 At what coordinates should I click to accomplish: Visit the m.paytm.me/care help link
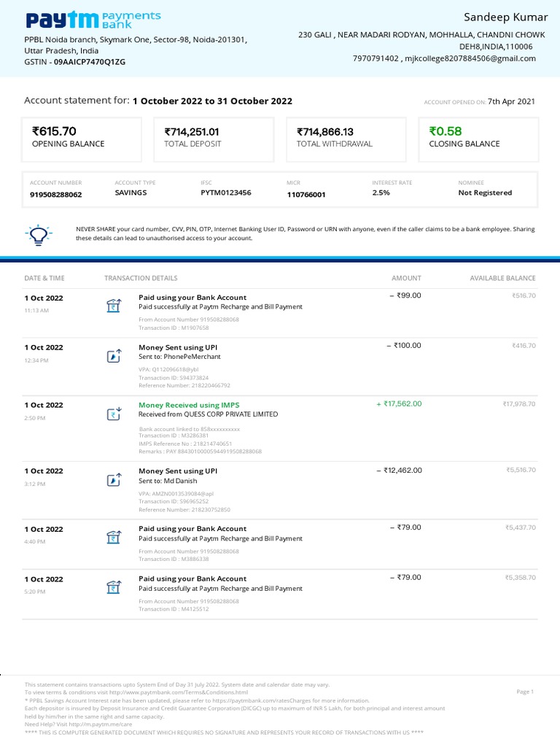click(x=101, y=724)
